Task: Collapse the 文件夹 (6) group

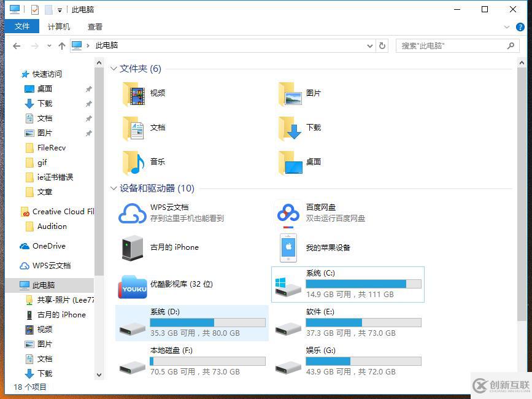Action: [114, 69]
